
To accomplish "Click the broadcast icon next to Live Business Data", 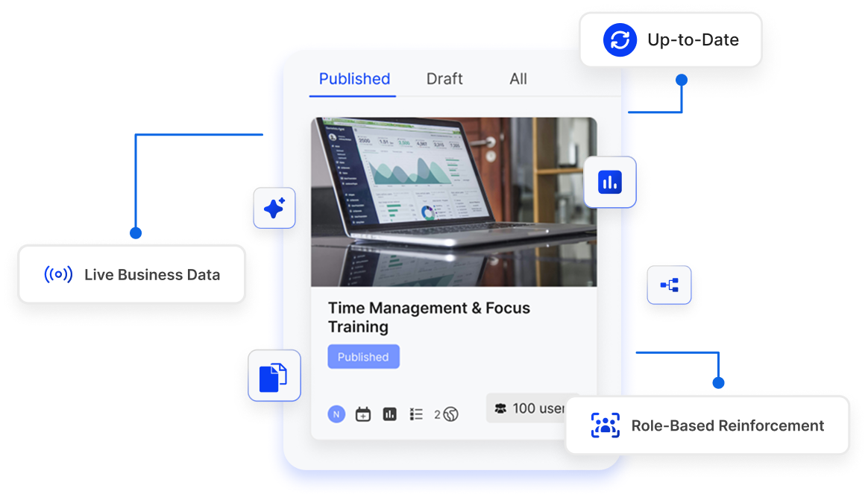I will pyautogui.click(x=57, y=274).
